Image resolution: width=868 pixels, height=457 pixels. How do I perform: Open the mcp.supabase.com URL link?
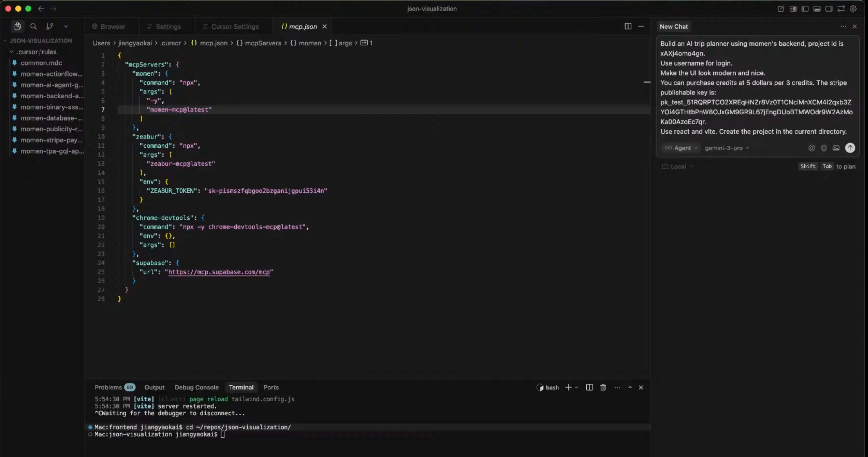[x=219, y=272]
